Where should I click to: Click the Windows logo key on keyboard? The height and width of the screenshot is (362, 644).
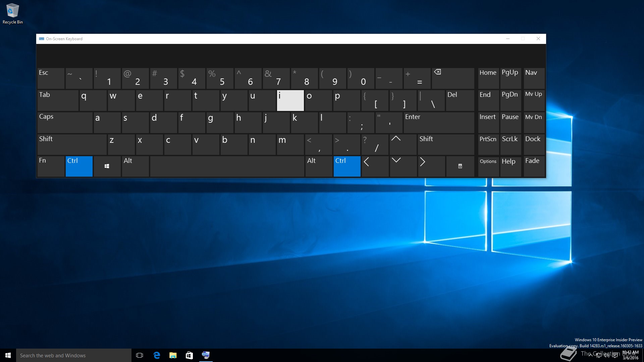click(107, 166)
